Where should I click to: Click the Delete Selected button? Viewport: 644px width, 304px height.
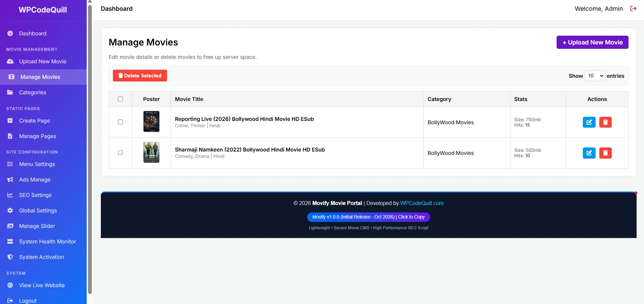pyautogui.click(x=140, y=76)
